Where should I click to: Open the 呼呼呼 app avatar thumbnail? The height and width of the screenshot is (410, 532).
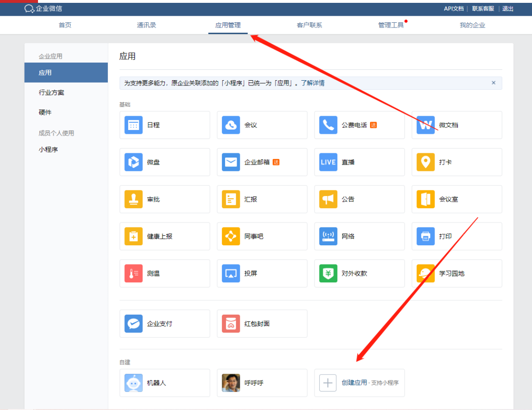pos(231,383)
